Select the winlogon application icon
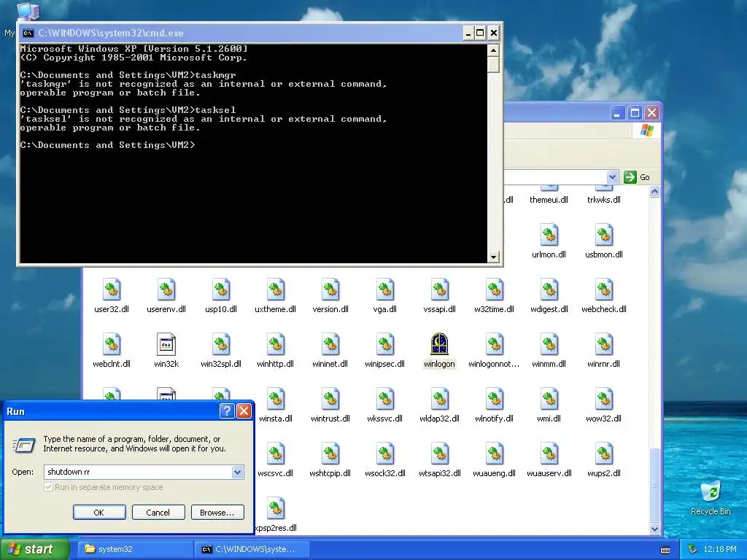 [440, 345]
